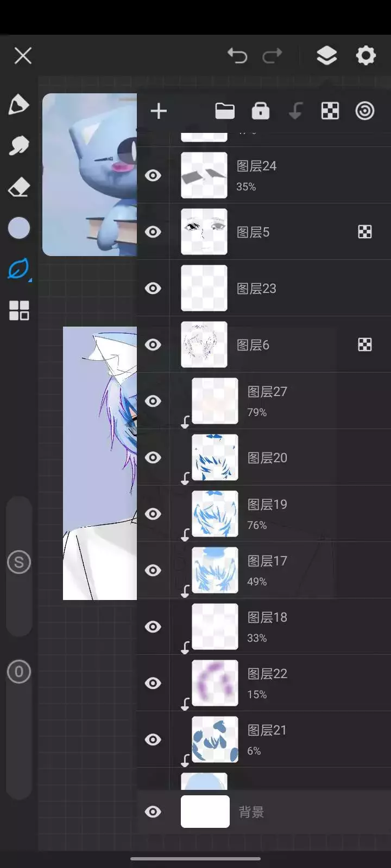Toggle alpha lock on 图层5
The image size is (391, 868).
[x=365, y=232]
